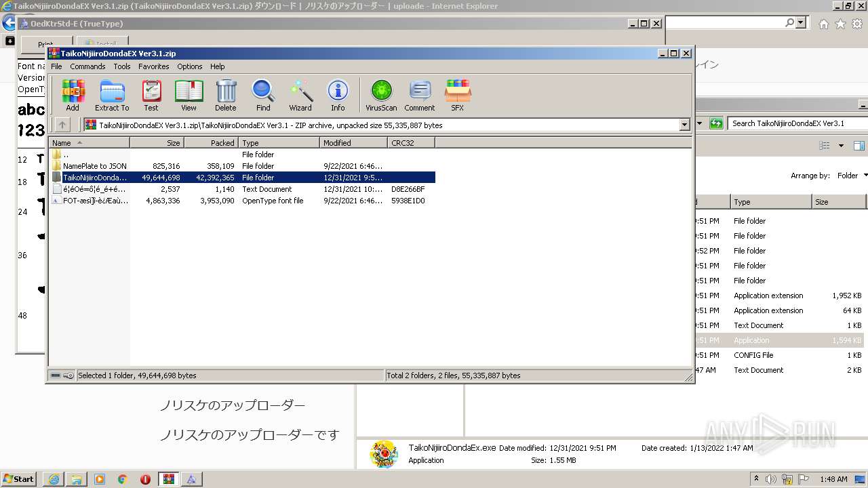Select the CONFIG File row in Explorer
The width and height of the screenshot is (868, 488).
pos(781,355)
